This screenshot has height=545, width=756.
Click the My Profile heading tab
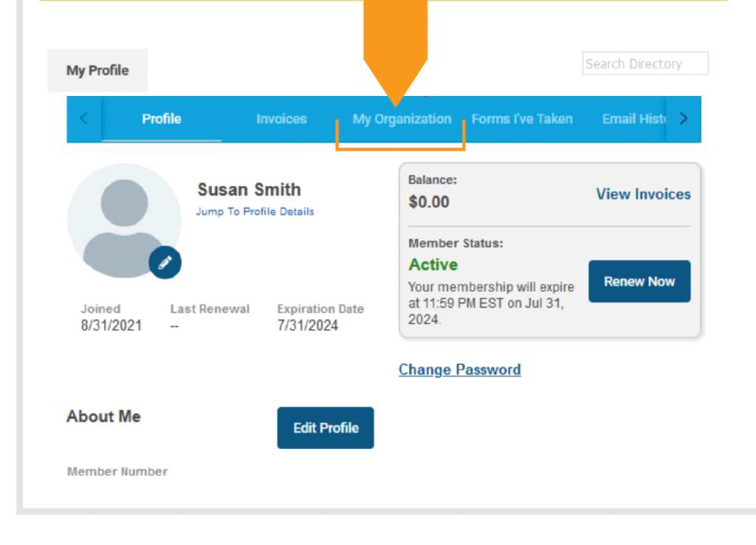pyautogui.click(x=97, y=71)
